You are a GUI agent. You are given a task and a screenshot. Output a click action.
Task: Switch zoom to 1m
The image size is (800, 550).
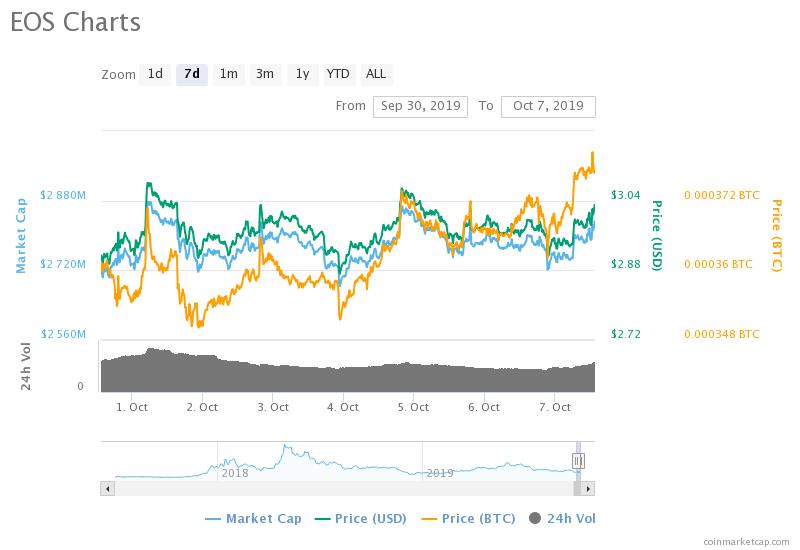229,74
